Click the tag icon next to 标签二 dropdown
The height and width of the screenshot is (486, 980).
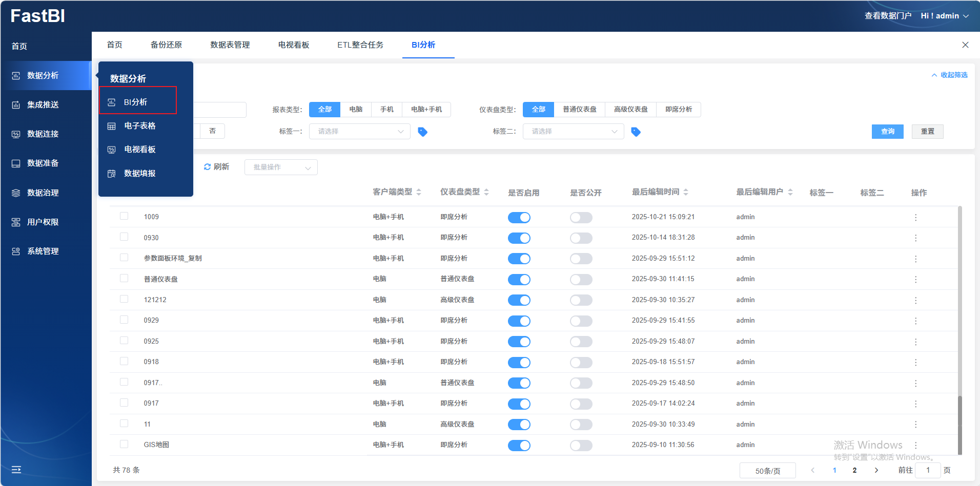[636, 132]
